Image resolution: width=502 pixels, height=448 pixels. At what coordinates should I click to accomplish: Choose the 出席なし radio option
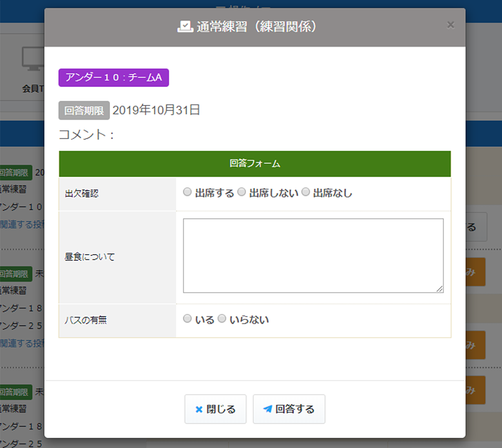[x=305, y=192]
